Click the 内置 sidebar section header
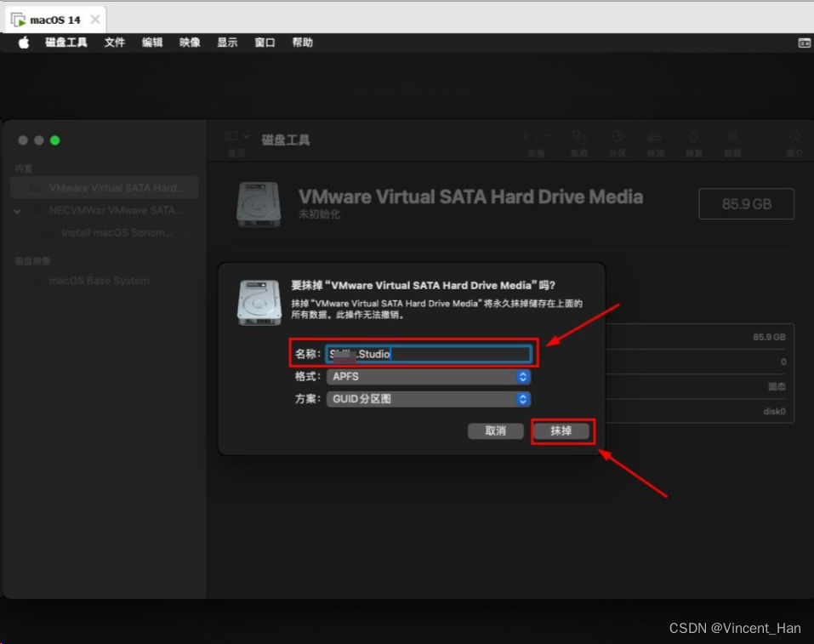Viewport: 814px width, 644px height. click(24, 168)
